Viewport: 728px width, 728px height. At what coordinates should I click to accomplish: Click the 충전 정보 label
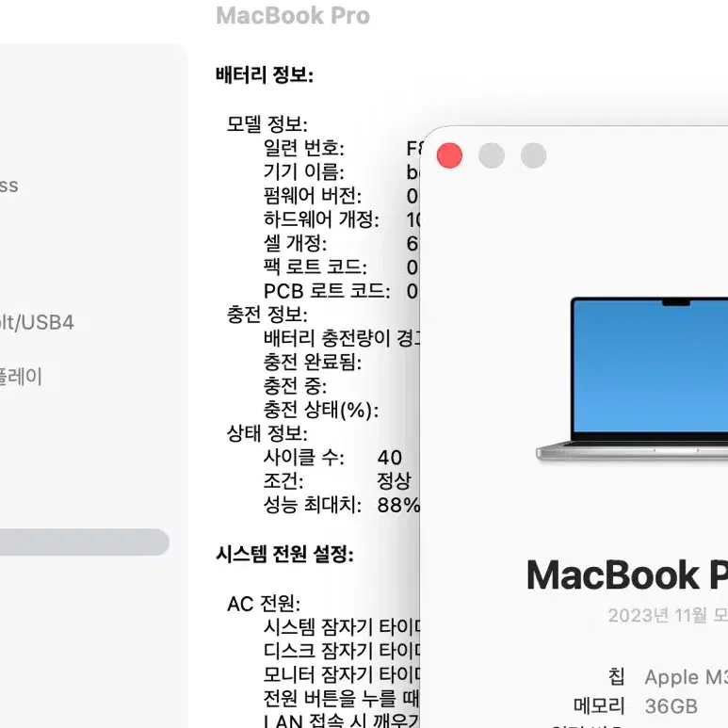coord(267,315)
